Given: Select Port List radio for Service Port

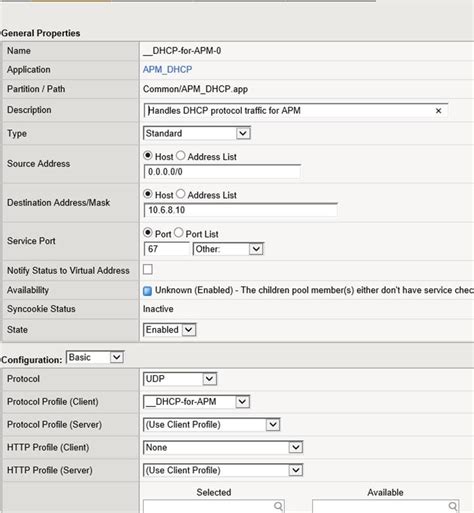Looking at the screenshot, I should point(179,233).
